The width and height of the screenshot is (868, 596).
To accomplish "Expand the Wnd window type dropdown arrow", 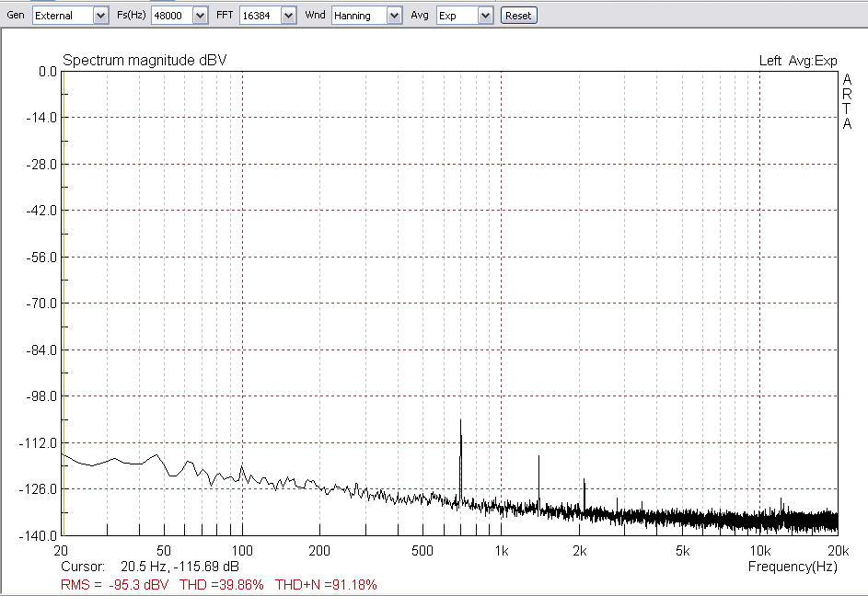I will [x=394, y=16].
